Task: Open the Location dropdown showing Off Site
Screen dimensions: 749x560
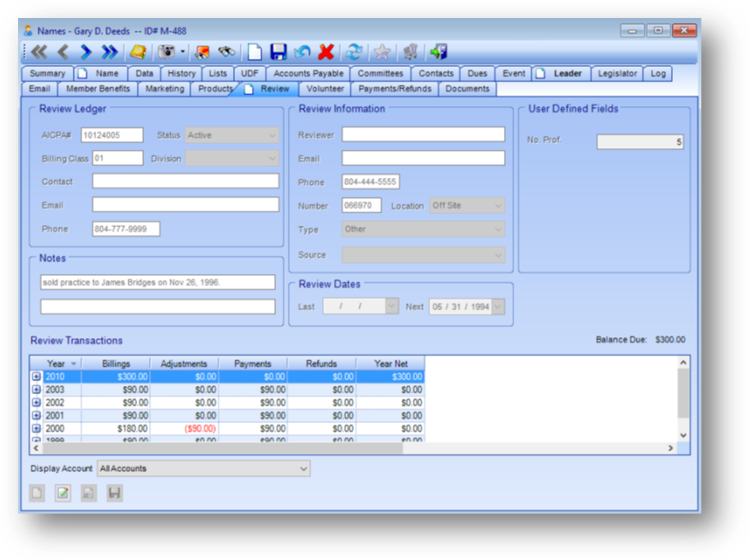Action: coord(467,206)
